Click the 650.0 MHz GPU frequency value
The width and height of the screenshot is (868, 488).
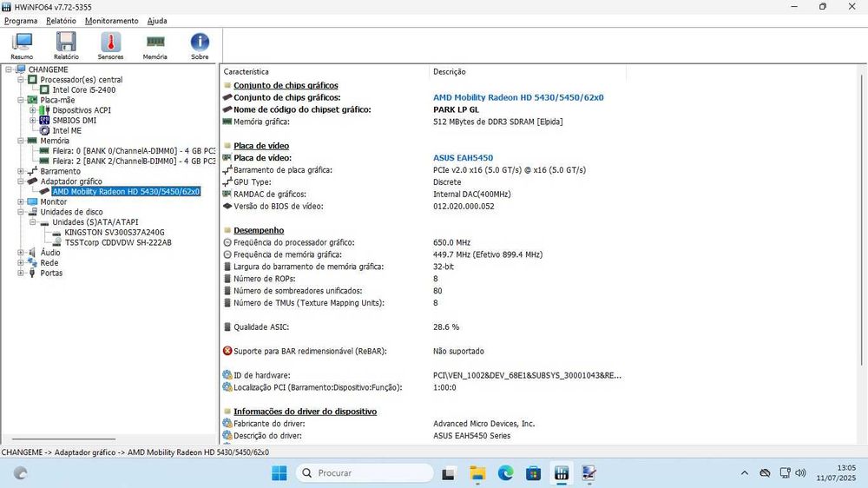[451, 242]
